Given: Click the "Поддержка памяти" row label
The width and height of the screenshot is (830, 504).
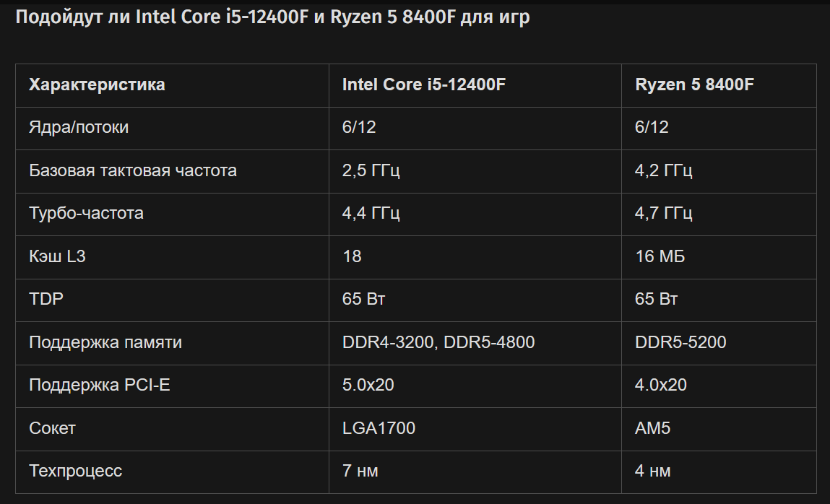Looking at the screenshot, I should [x=105, y=342].
